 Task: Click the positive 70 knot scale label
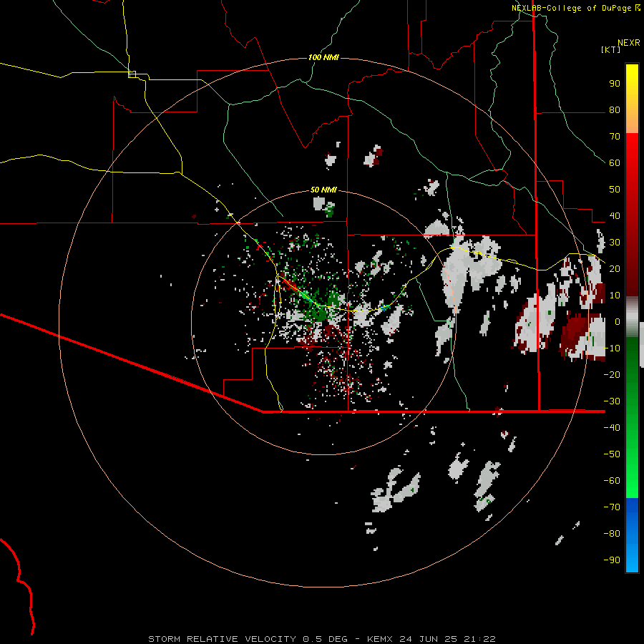click(615, 137)
